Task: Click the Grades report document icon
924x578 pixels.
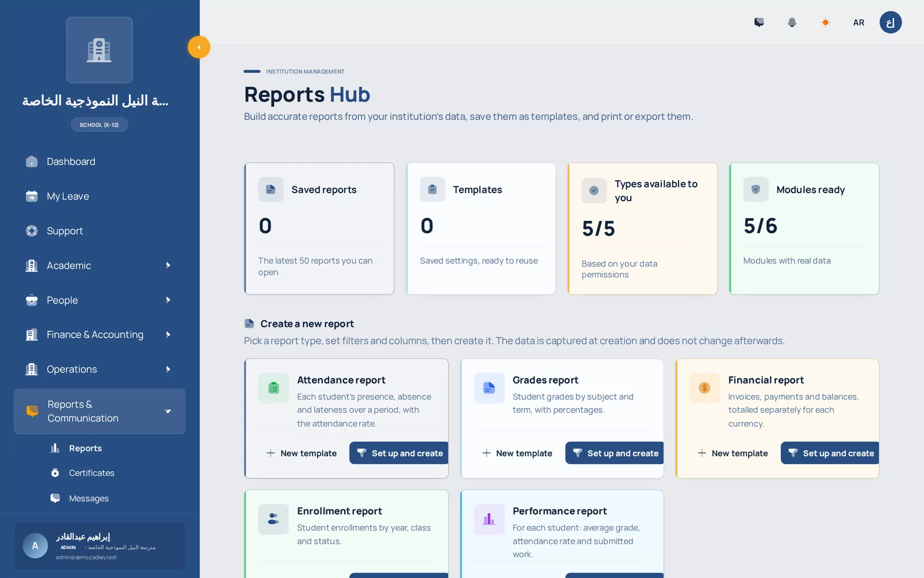Action: [489, 388]
